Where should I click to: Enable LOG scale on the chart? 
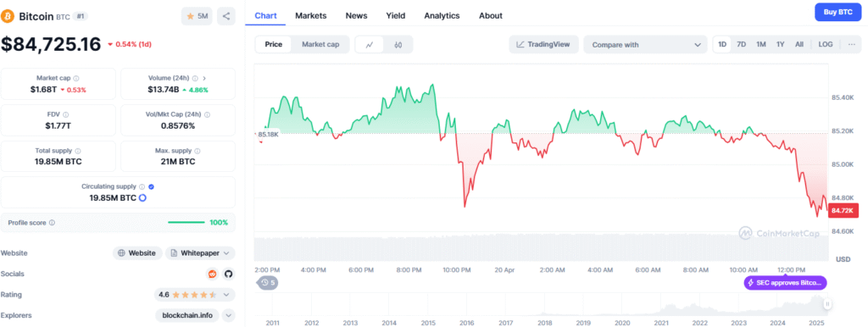point(826,44)
